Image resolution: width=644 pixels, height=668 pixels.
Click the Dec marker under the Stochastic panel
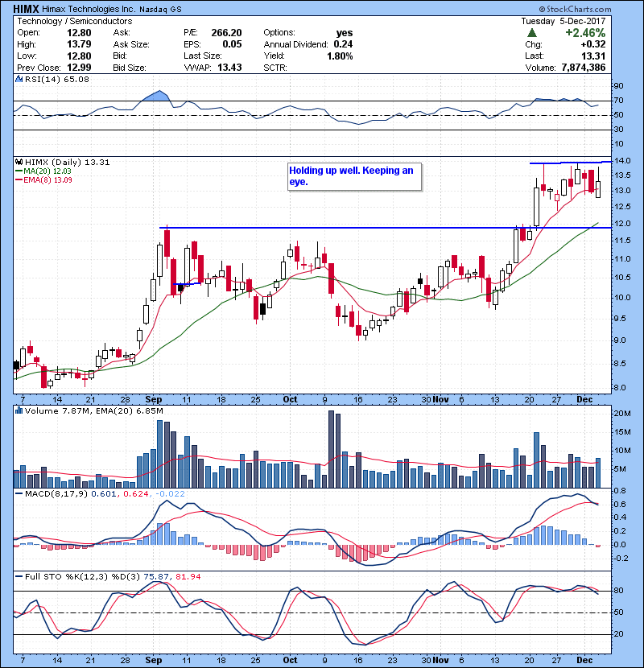(584, 660)
